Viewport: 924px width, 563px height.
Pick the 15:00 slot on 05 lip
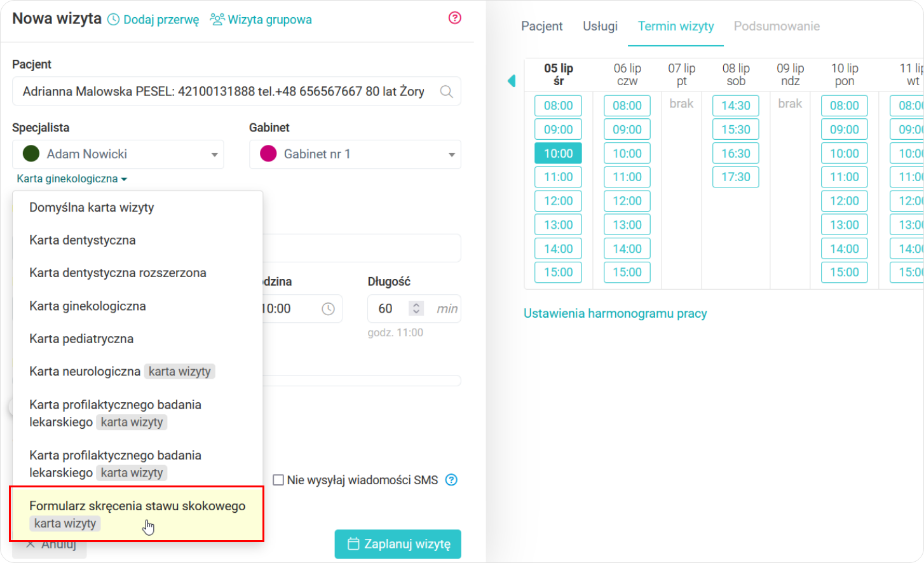pos(558,273)
